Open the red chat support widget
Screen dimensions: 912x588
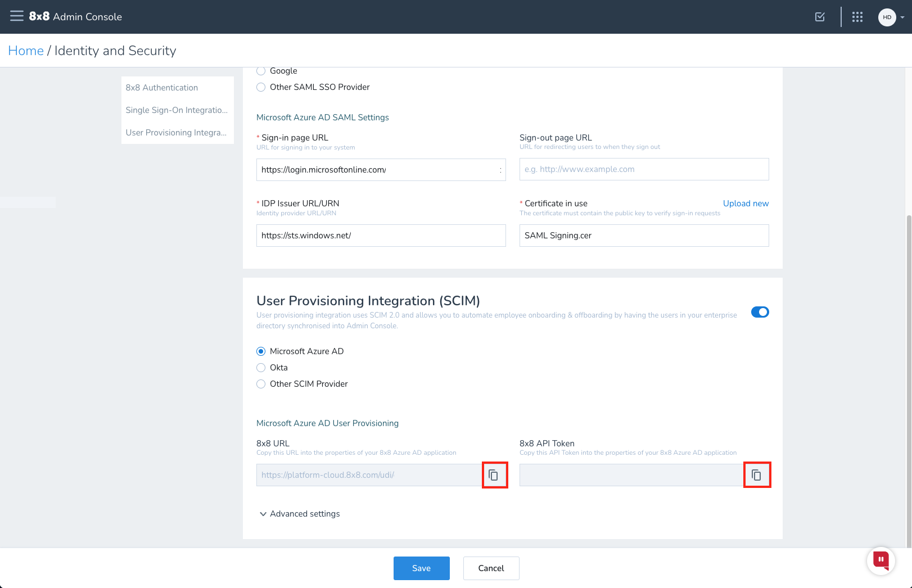tap(881, 560)
